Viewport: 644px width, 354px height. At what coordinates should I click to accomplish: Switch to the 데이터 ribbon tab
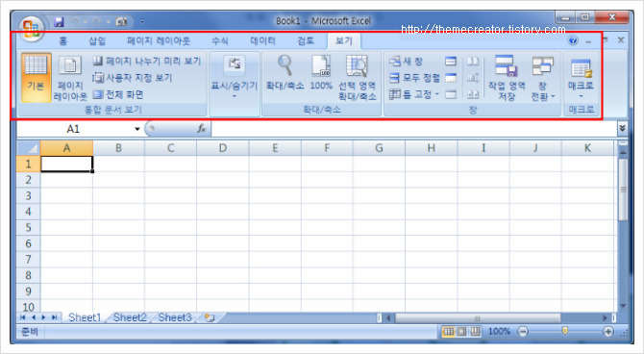[x=262, y=40]
